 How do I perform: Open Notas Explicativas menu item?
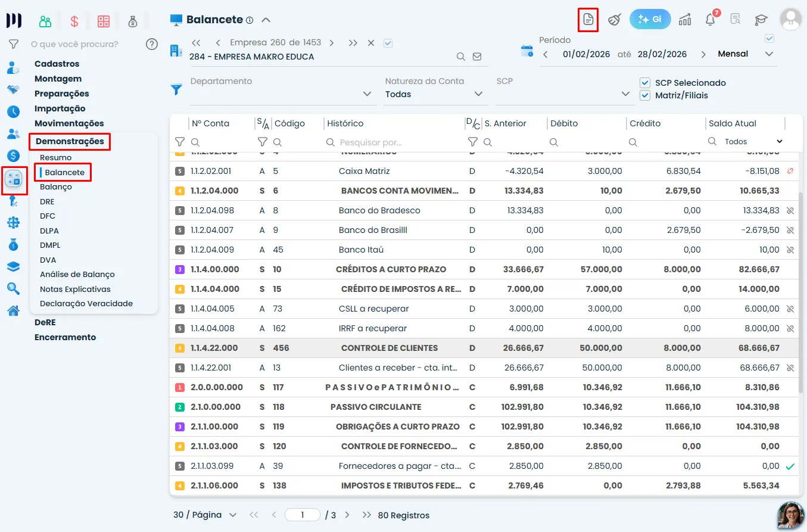[x=76, y=289]
